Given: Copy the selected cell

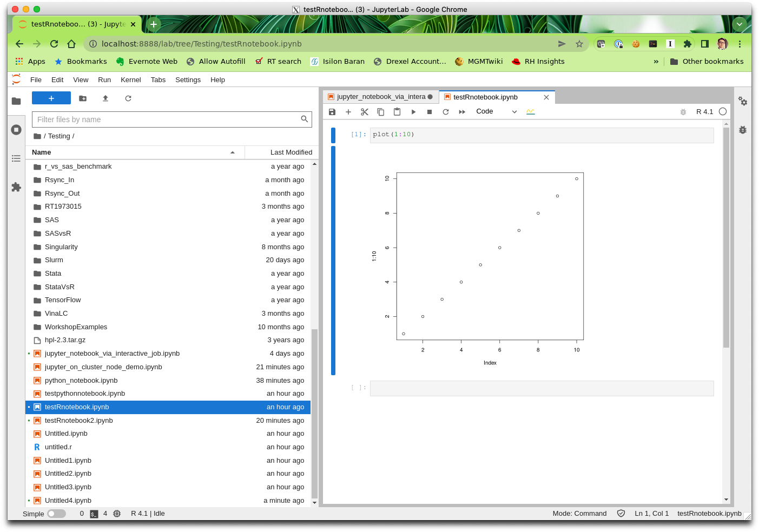Looking at the screenshot, I should point(381,112).
